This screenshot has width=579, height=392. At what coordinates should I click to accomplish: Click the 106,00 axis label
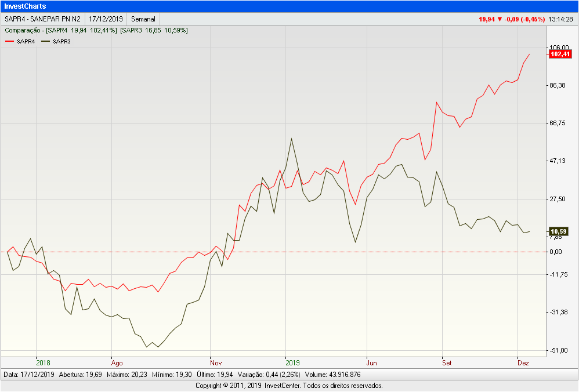coord(559,47)
